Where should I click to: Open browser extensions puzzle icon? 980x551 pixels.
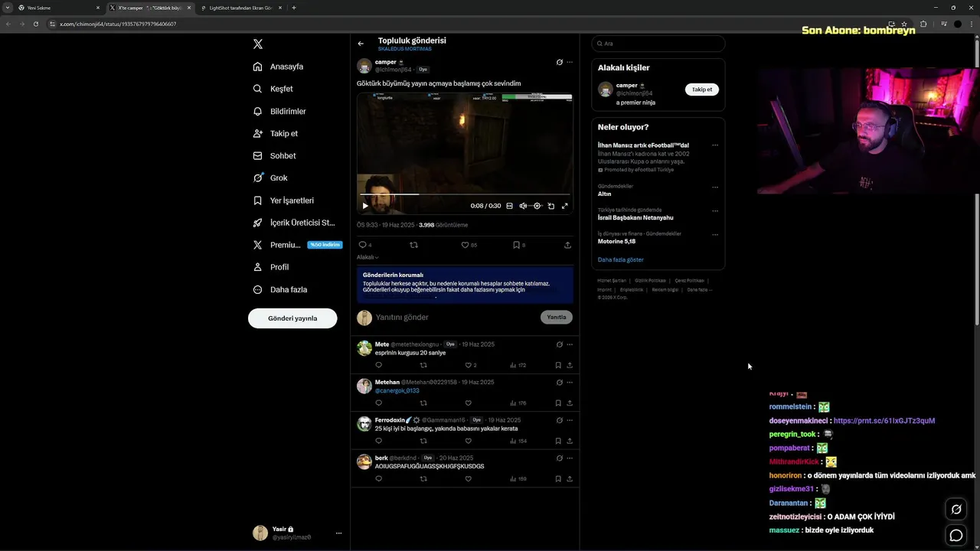923,24
